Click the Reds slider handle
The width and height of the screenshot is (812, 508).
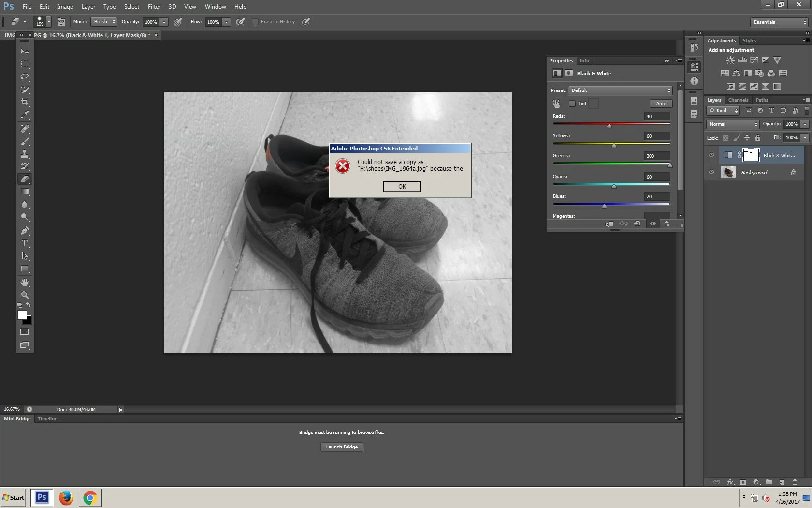(609, 126)
